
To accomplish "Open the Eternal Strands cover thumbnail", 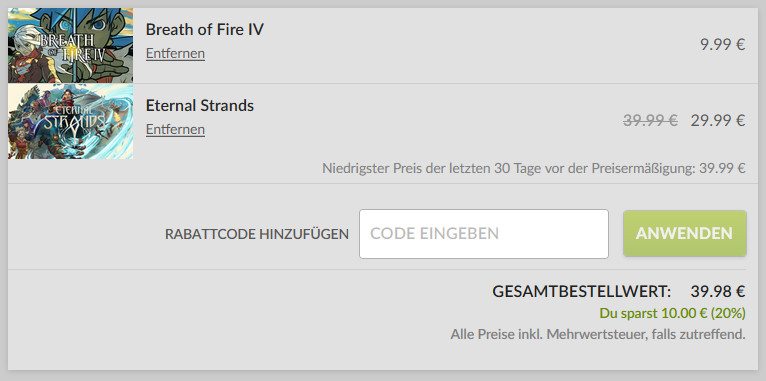I will tap(70, 121).
